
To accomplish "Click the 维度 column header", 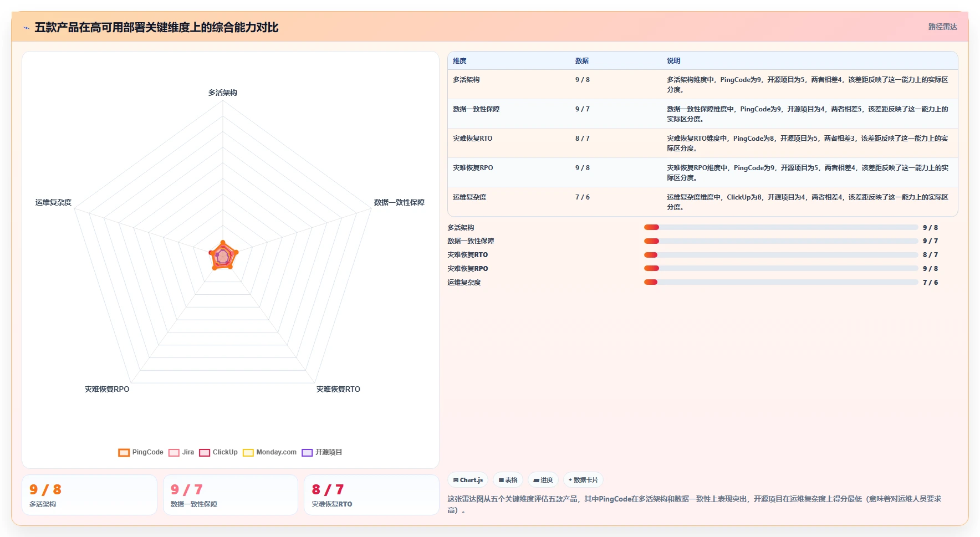I will coord(460,61).
